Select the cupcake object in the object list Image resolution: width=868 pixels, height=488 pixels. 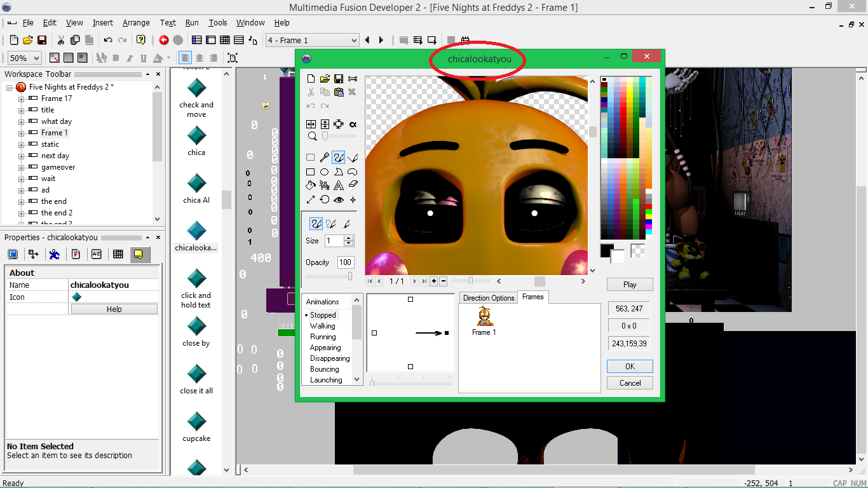196,427
